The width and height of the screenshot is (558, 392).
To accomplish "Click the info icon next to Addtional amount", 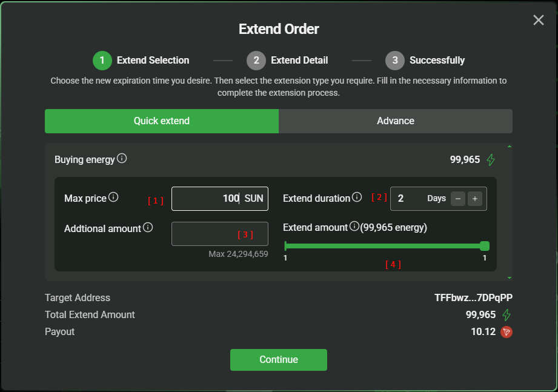I will pos(148,228).
